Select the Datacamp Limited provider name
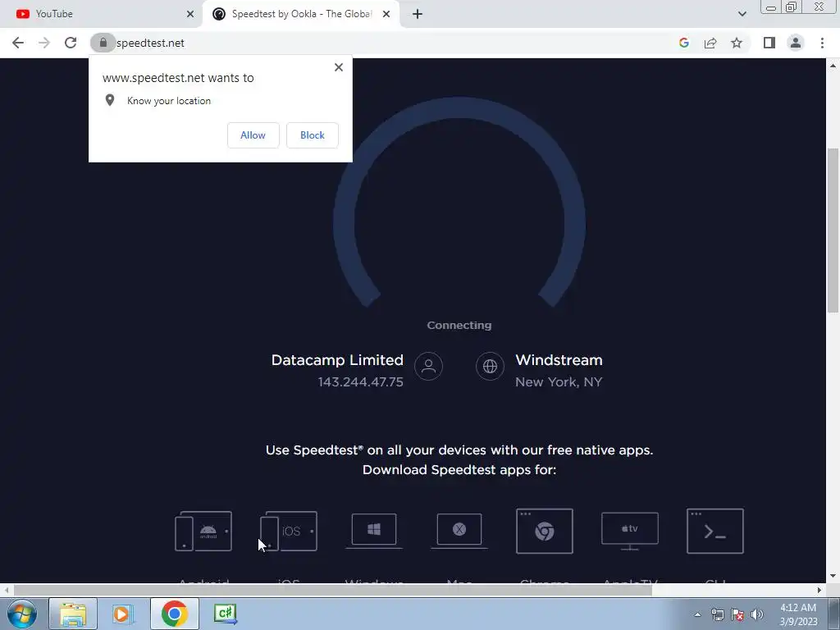The height and width of the screenshot is (630, 840). (337, 360)
